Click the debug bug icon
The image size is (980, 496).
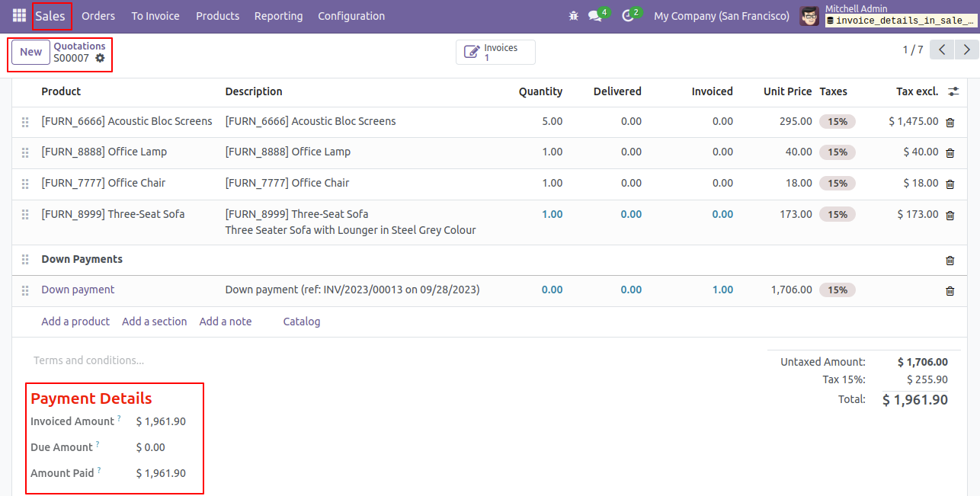[574, 16]
